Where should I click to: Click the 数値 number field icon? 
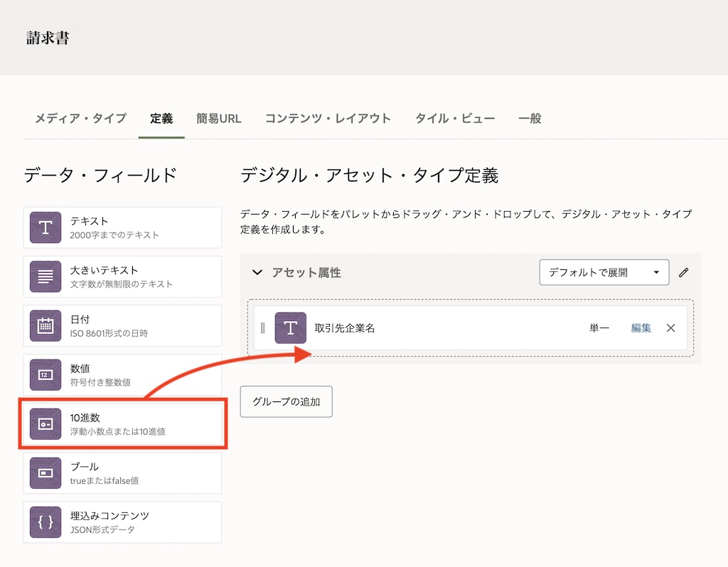[45, 374]
